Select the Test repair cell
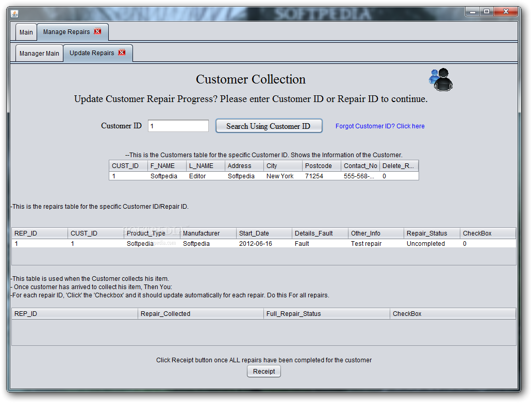The width and height of the screenshot is (532, 403). pos(376,243)
